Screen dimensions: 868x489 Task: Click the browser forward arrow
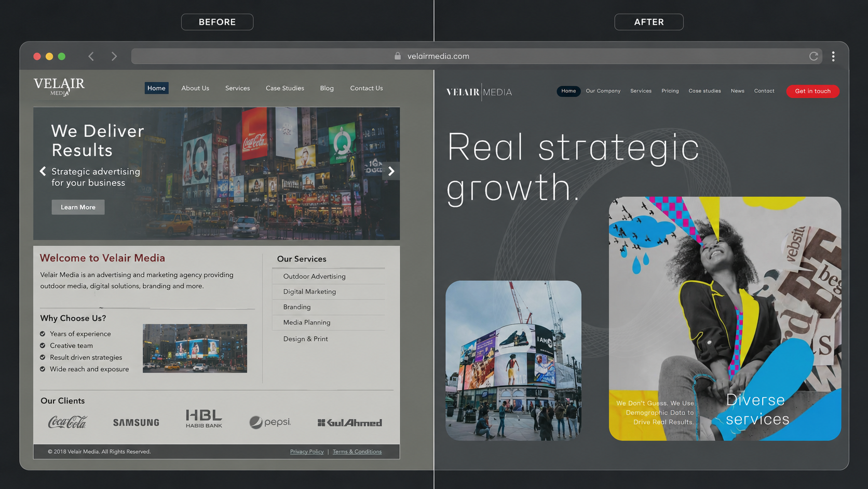click(114, 56)
